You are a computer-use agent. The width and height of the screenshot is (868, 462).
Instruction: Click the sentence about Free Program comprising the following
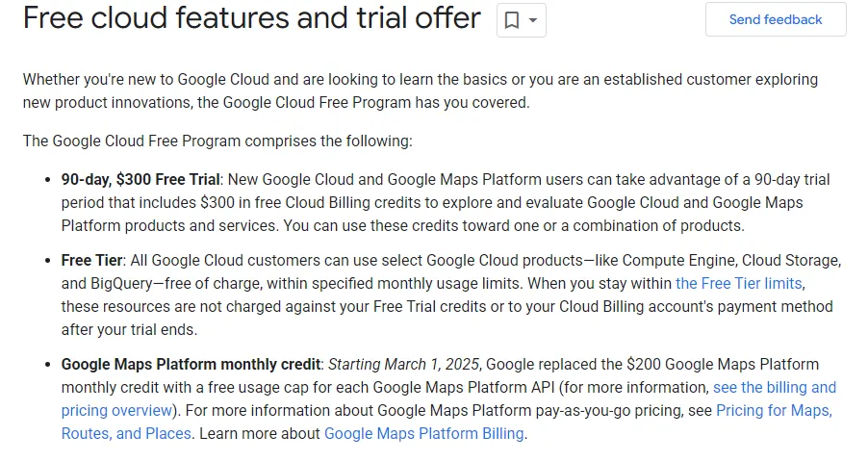click(217, 141)
